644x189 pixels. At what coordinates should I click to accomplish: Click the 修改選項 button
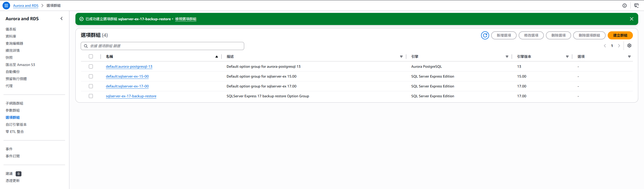tap(531, 35)
